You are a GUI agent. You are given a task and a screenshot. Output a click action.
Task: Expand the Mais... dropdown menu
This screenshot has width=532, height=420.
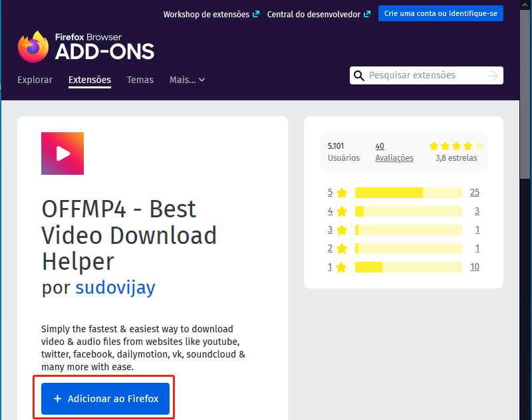coord(187,80)
